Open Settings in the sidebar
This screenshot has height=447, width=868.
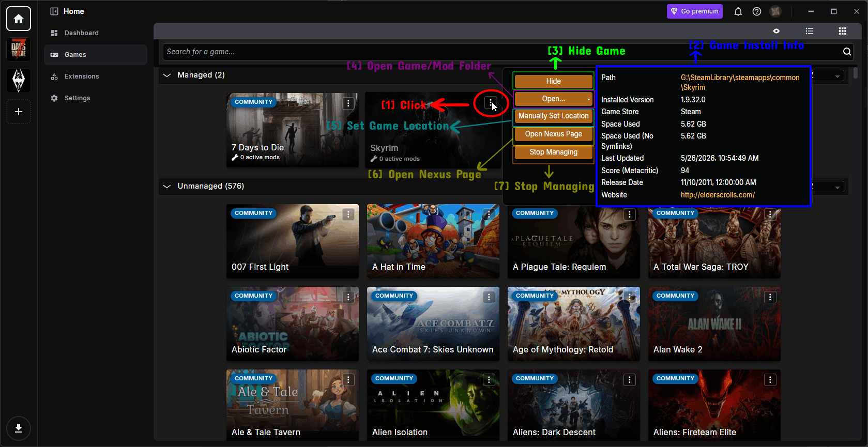[96, 98]
